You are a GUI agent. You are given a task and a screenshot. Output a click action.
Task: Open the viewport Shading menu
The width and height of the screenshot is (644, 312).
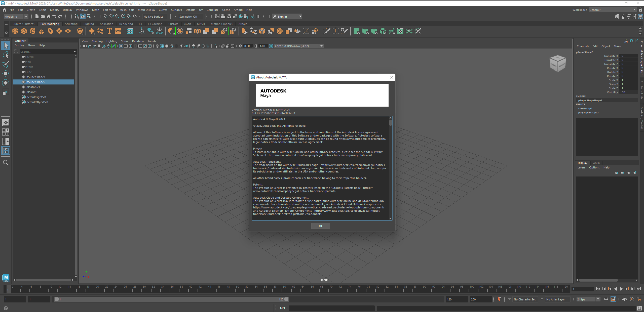(97, 41)
